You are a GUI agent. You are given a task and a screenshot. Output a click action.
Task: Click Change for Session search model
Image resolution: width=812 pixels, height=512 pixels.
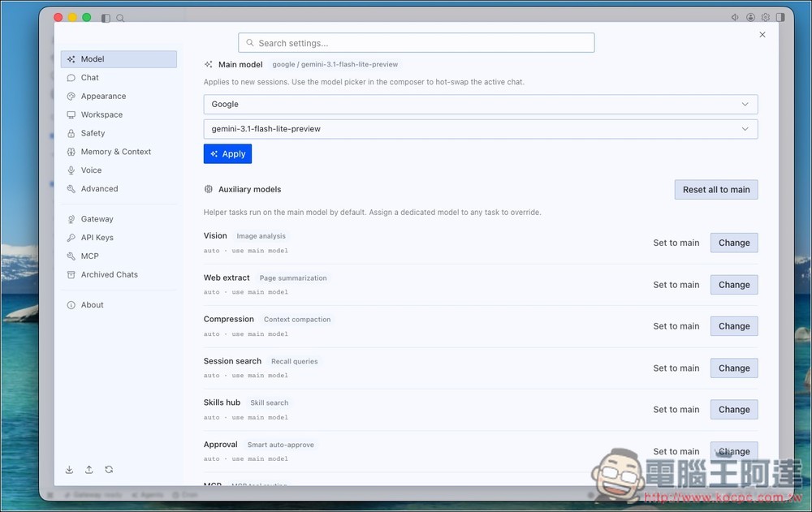734,368
